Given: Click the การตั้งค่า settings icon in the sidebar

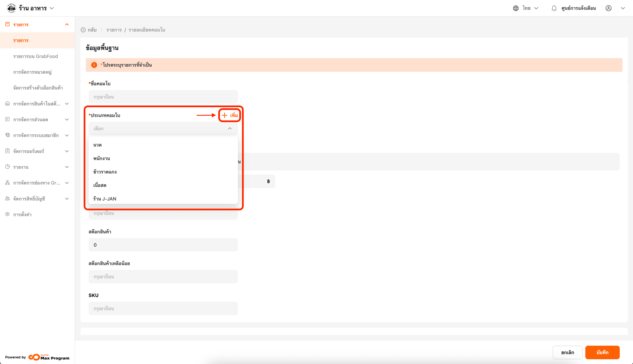Looking at the screenshot, I should [7, 214].
